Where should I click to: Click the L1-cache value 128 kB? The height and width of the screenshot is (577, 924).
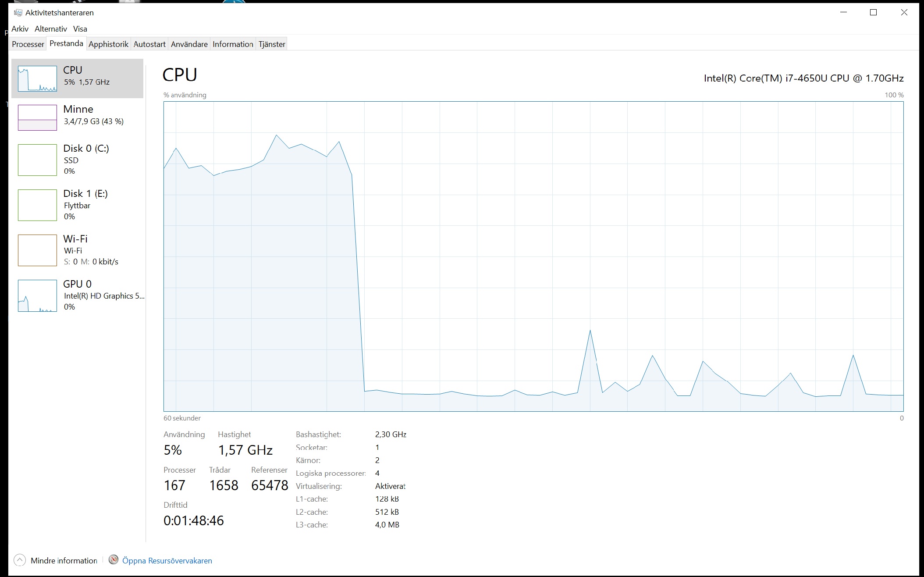[x=387, y=499]
